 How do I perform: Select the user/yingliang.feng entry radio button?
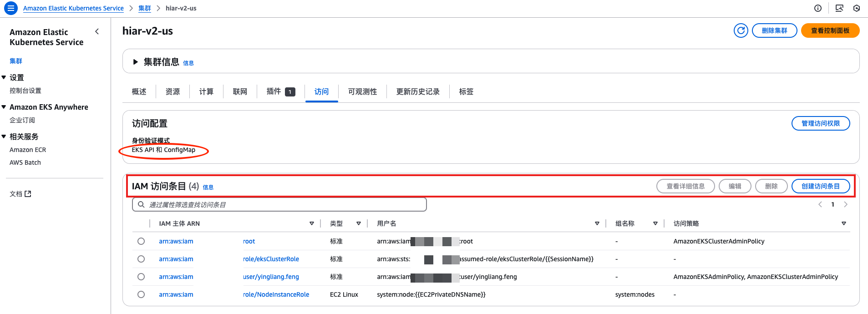[x=141, y=277]
